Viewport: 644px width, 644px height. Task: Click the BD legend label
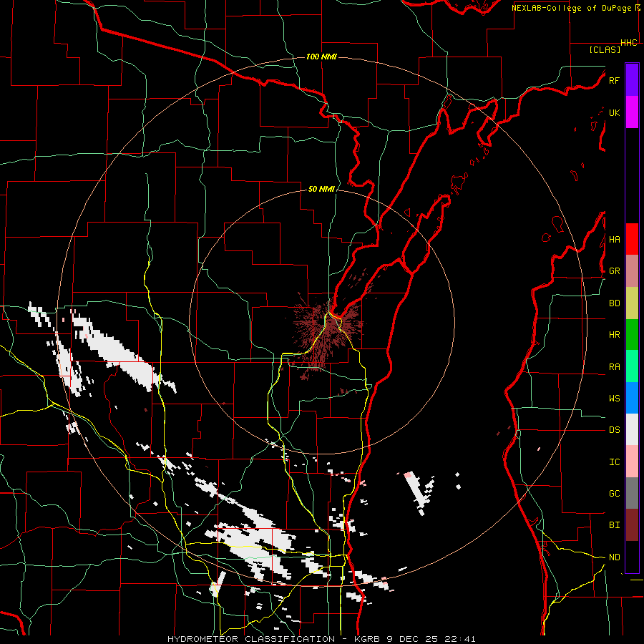[614, 303]
